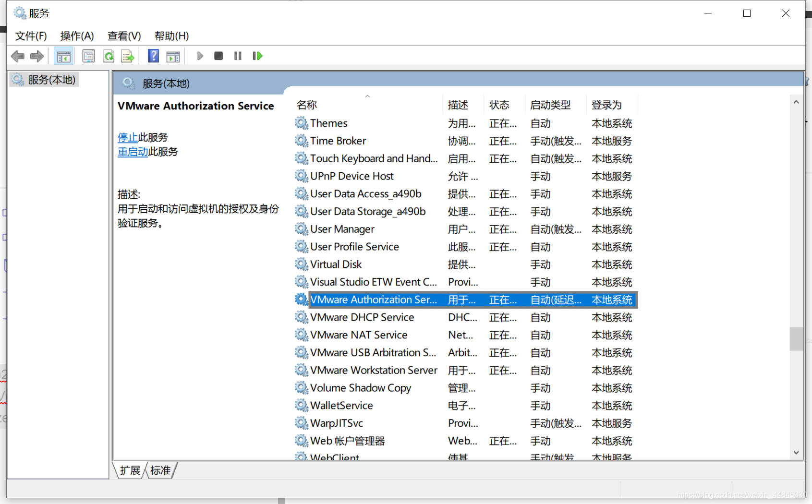
Task: Open the 帮助(H) menu
Action: pyautogui.click(x=171, y=36)
